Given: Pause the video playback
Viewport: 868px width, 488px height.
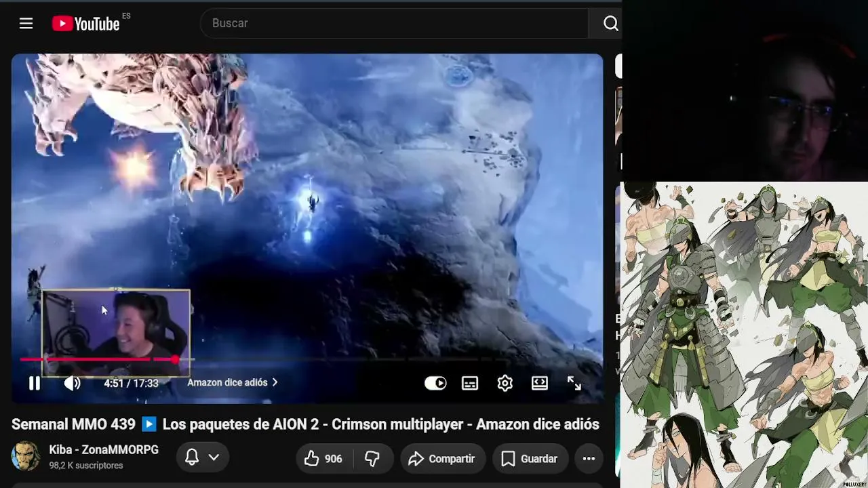Looking at the screenshot, I should click(x=35, y=383).
